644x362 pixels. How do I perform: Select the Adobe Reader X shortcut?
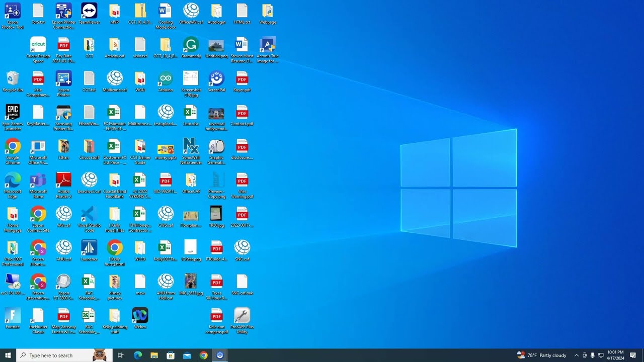click(63, 186)
